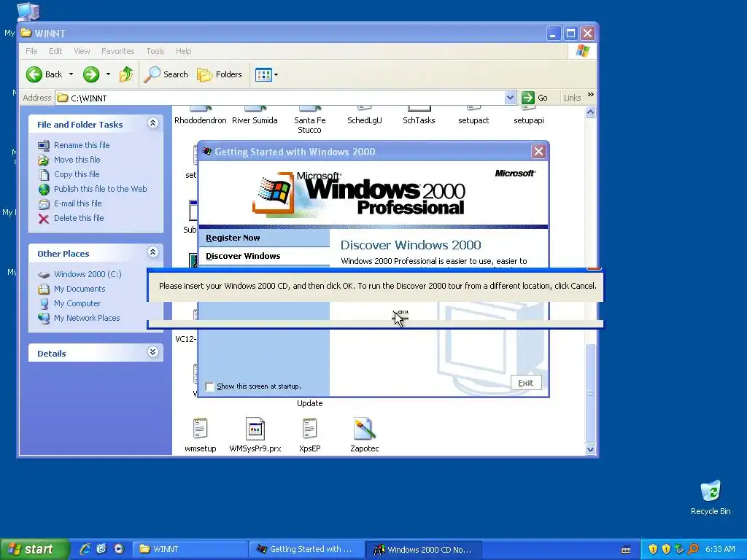Toggle the Folders pane
This screenshot has width=747, height=560.
(x=220, y=74)
